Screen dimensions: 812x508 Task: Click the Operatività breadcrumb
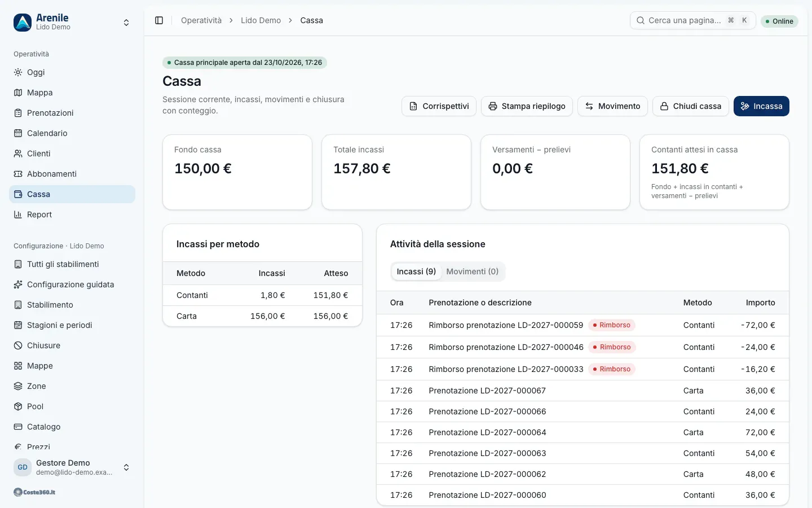click(201, 20)
